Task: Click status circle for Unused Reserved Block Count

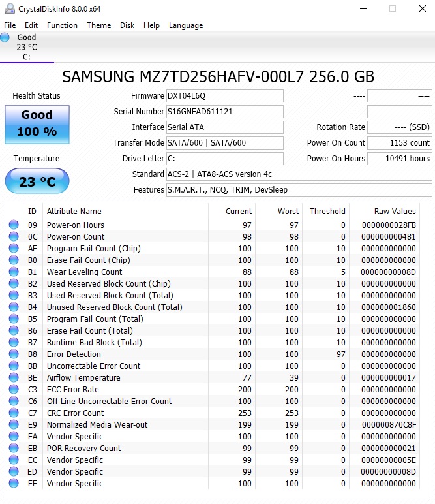Action: click(14, 307)
